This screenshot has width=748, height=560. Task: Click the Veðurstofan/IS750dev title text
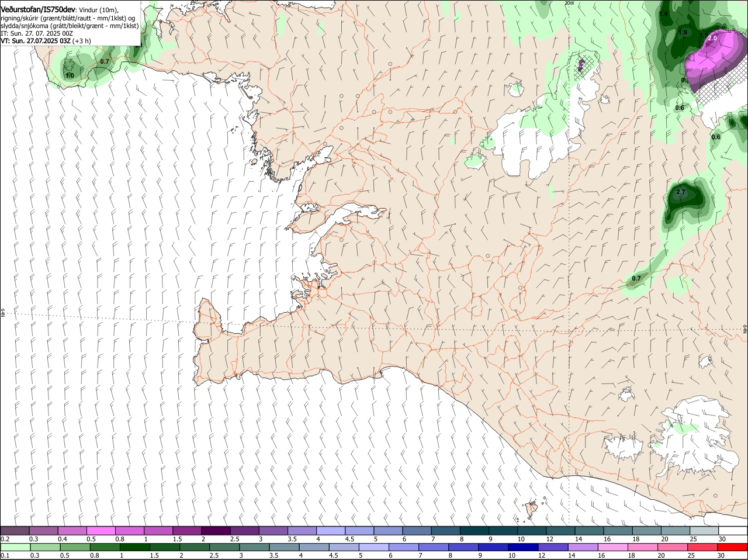point(38,10)
